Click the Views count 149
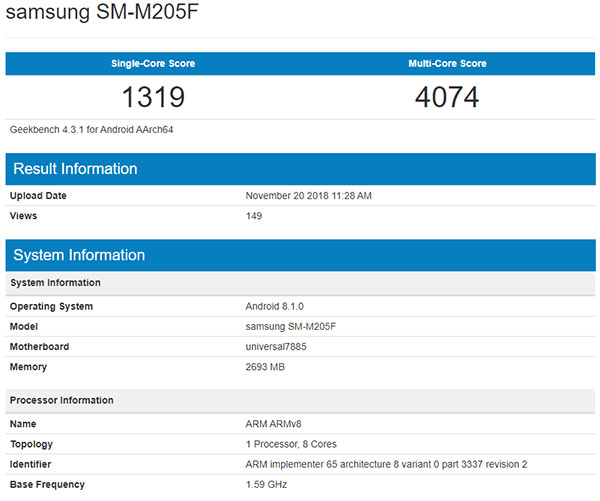This screenshot has height=501, width=600. [254, 216]
